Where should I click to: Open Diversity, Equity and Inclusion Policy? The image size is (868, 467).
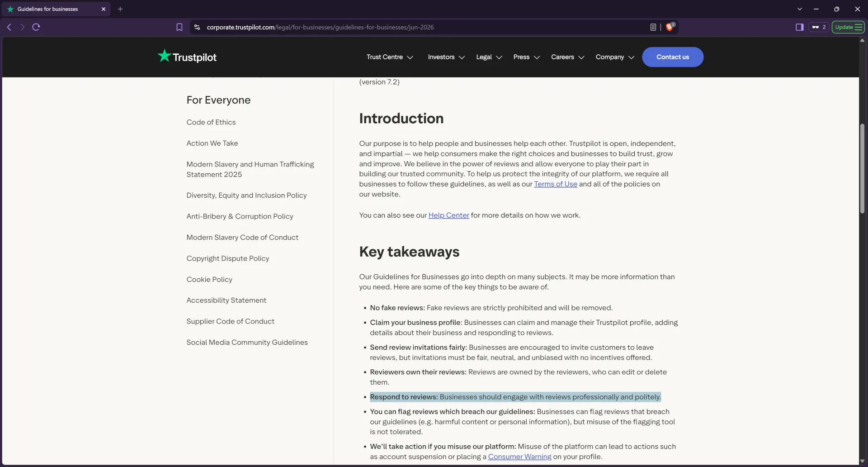(x=246, y=195)
